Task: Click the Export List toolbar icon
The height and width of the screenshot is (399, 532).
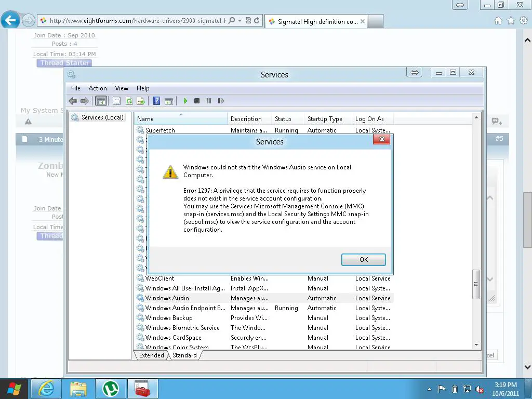Action: click(140, 101)
